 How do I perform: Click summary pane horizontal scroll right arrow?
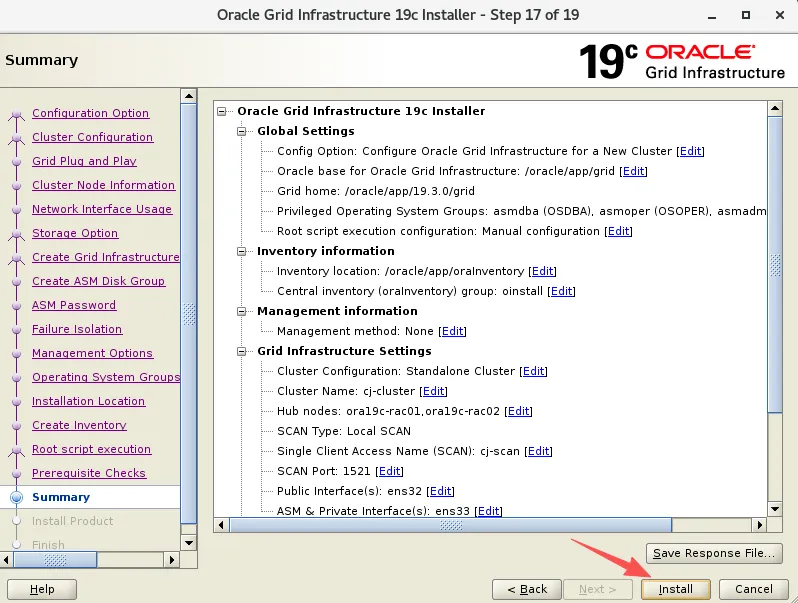pos(759,525)
